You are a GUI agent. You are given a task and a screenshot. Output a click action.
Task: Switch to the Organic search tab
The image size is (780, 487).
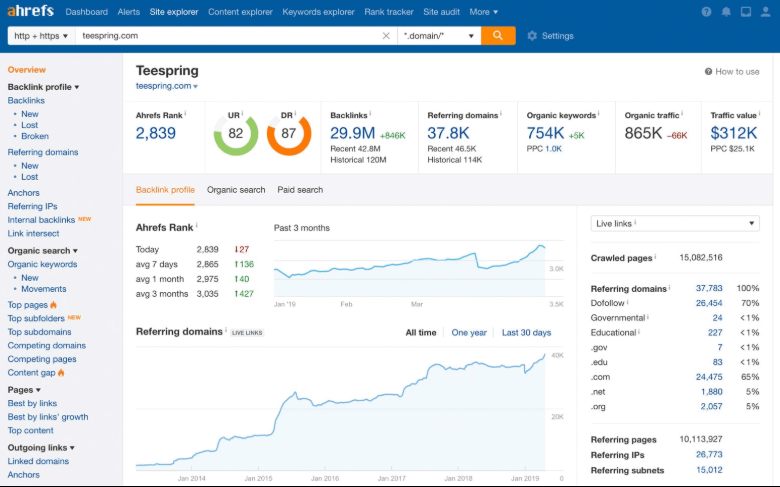coord(236,190)
